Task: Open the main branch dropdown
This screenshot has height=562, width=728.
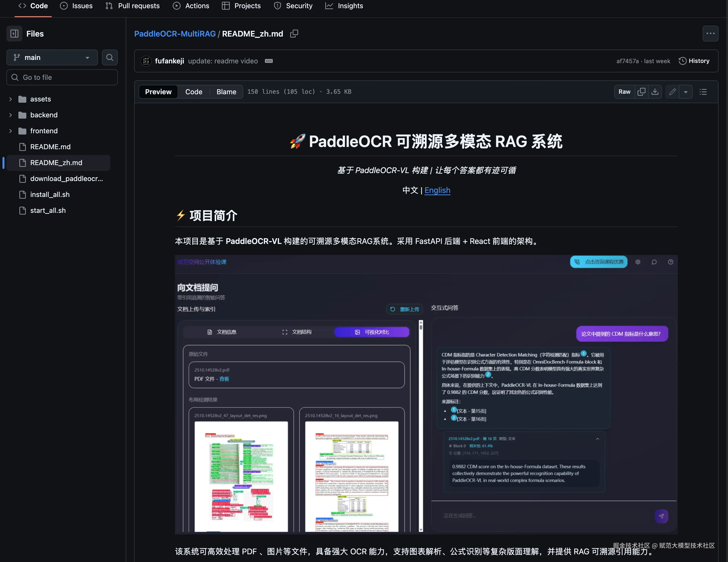Action: (x=52, y=58)
